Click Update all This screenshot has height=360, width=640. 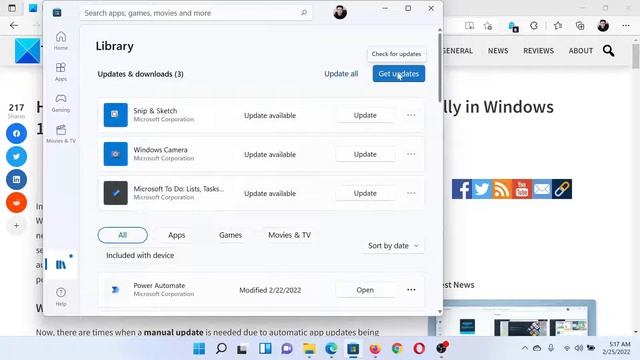point(341,74)
